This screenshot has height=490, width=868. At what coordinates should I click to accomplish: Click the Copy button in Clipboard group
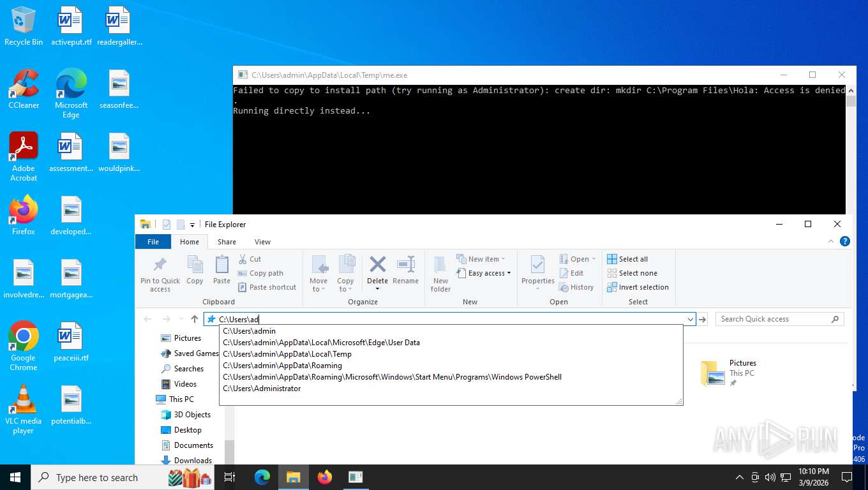(x=195, y=270)
